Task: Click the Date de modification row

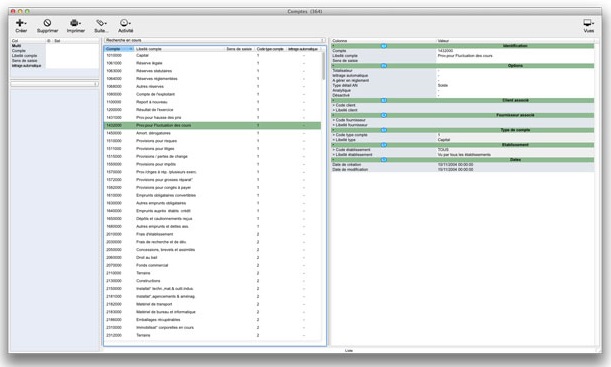Action: pos(463,169)
